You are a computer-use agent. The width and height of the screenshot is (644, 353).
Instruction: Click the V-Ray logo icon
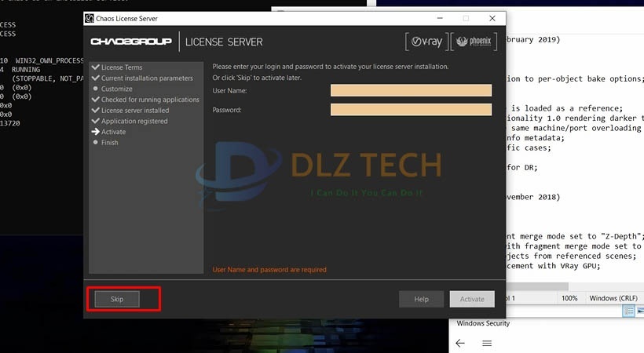point(425,42)
